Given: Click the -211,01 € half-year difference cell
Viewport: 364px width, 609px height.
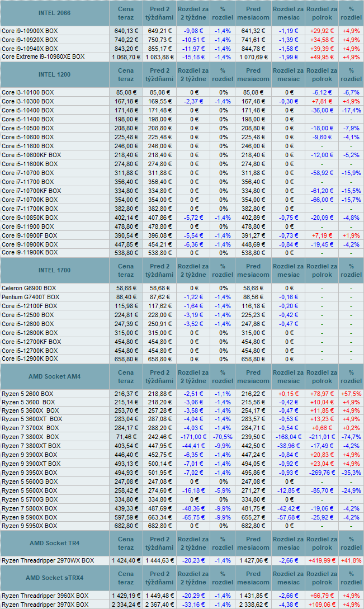Looking at the screenshot, I should coord(322,437).
